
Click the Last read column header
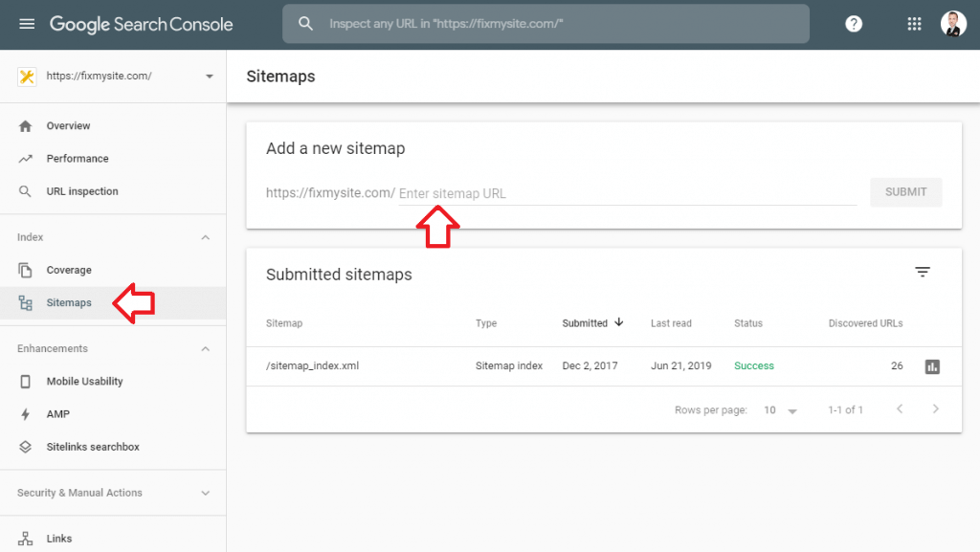[x=671, y=323]
